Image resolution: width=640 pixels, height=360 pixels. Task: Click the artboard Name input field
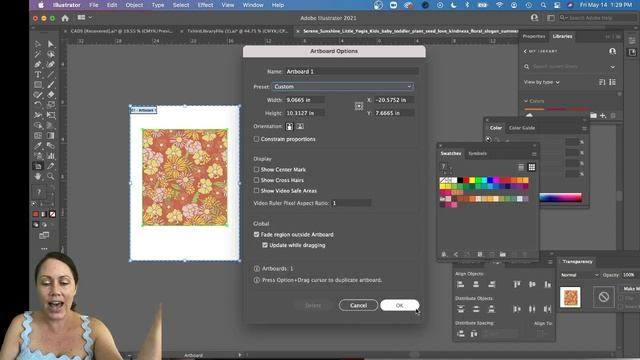(351, 71)
